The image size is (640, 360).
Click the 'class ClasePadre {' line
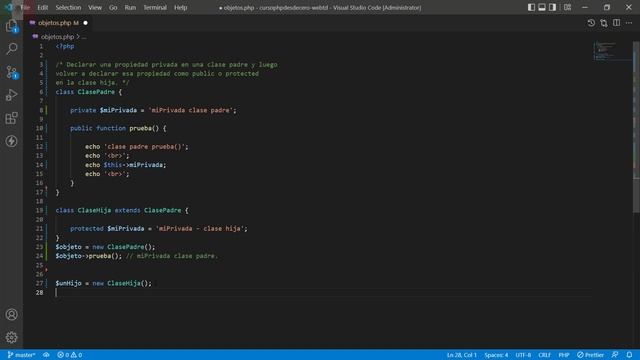pos(89,92)
